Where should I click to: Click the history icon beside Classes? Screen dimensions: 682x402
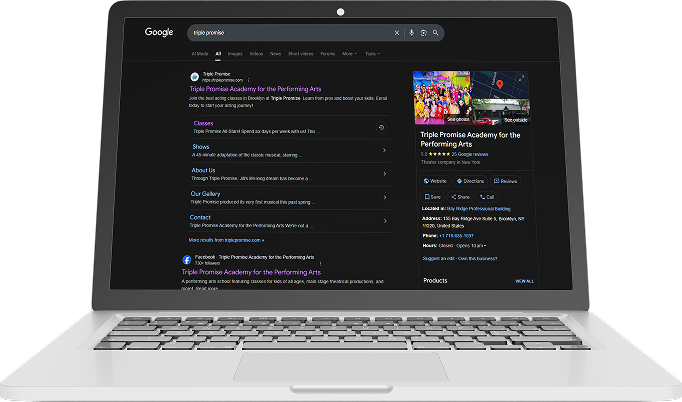(x=381, y=128)
